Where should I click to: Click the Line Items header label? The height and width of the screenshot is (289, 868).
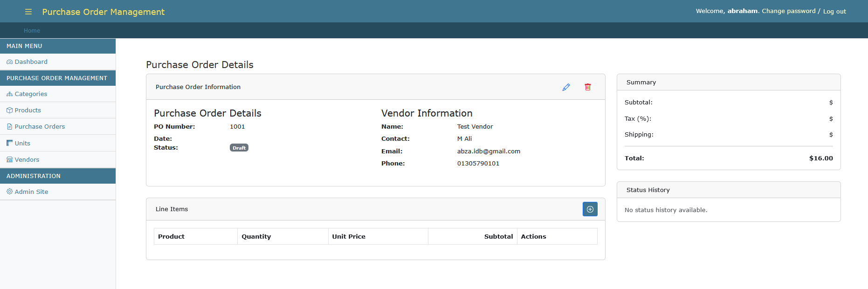pyautogui.click(x=172, y=209)
